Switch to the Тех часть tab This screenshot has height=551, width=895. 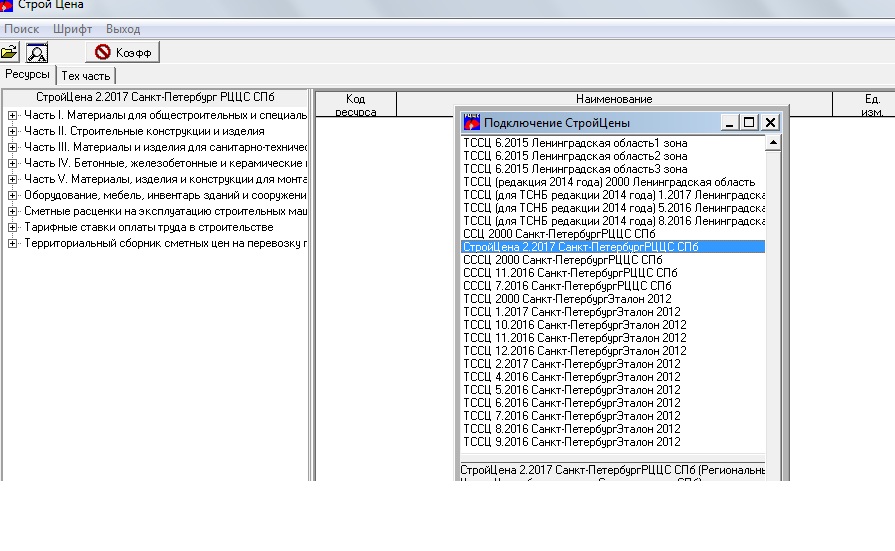[x=86, y=76]
